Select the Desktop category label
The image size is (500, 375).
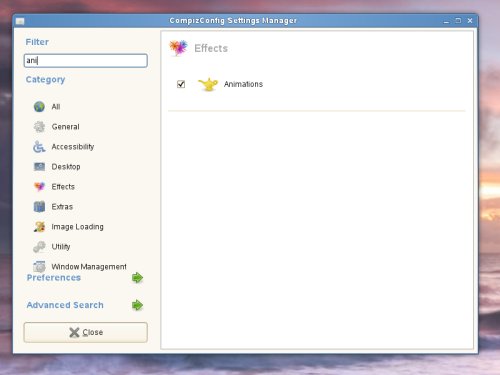(66, 167)
